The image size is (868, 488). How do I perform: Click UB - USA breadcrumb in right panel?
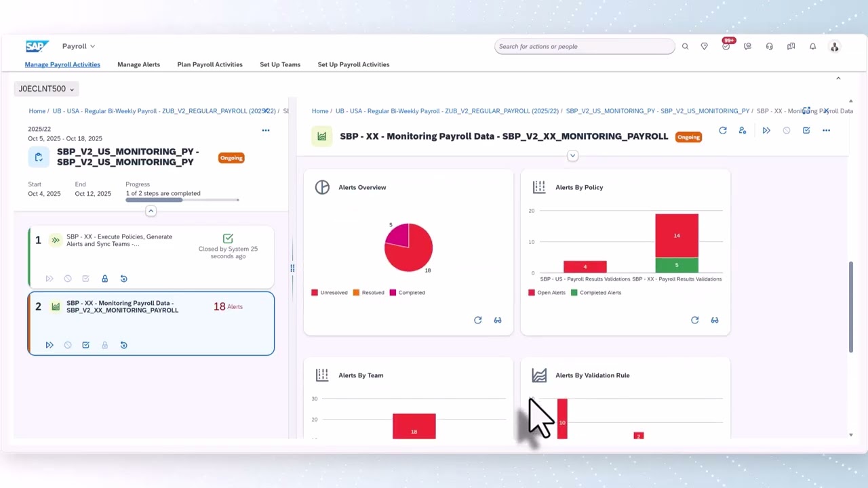(x=447, y=110)
